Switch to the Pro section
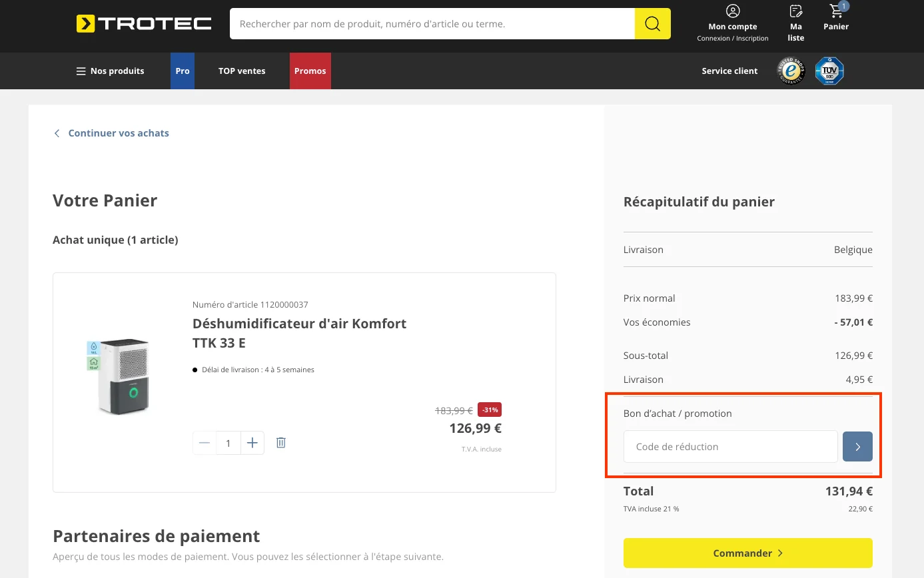 [182, 71]
